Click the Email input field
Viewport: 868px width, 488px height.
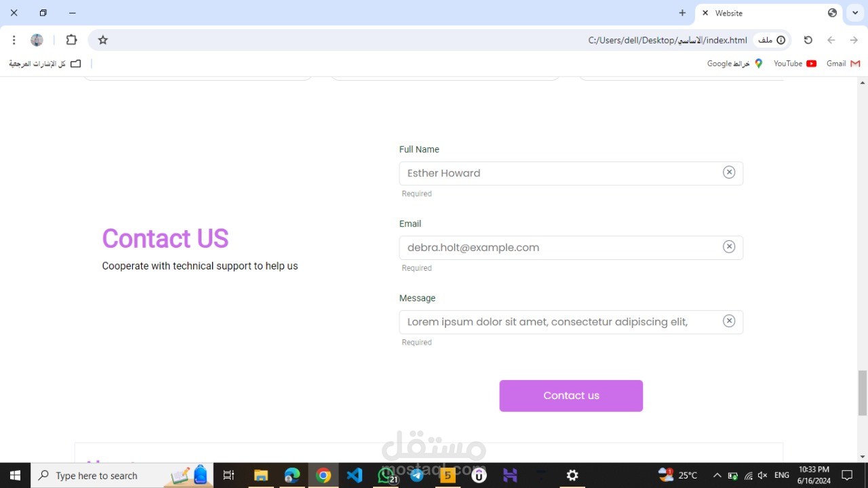coord(571,248)
